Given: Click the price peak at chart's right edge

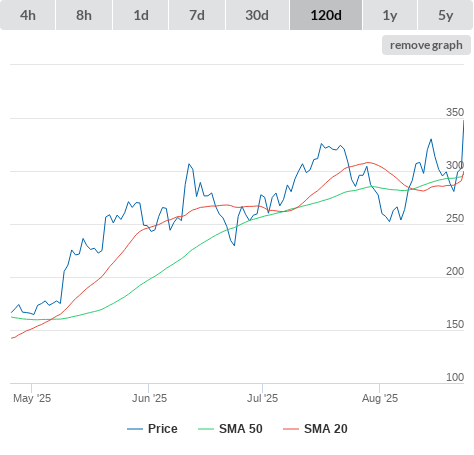Looking at the screenshot, I should (463, 121).
